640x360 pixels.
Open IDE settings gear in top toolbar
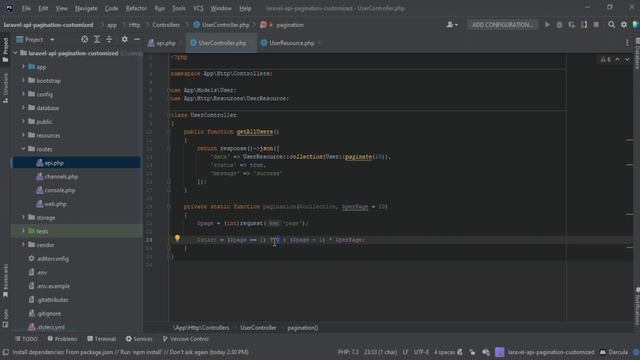click(x=624, y=25)
